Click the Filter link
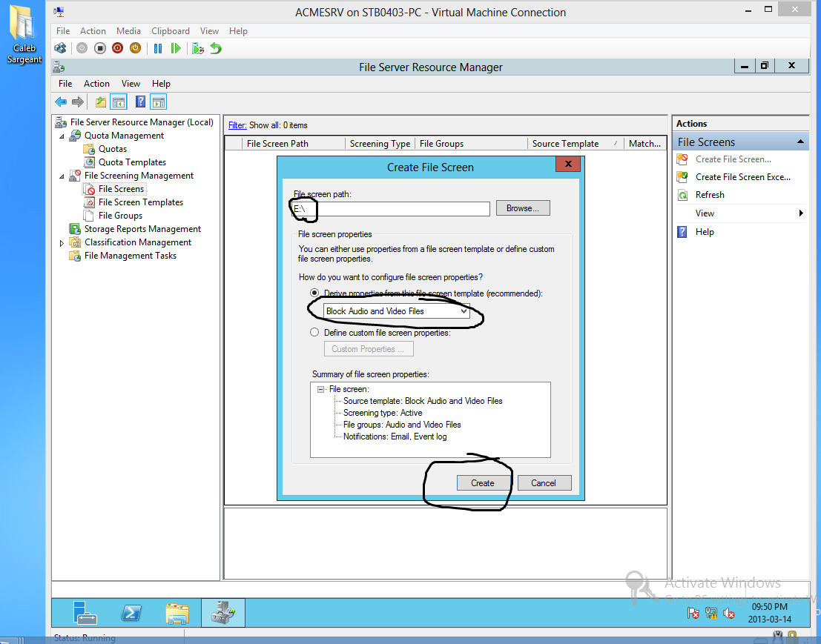The image size is (821, 644). [237, 125]
